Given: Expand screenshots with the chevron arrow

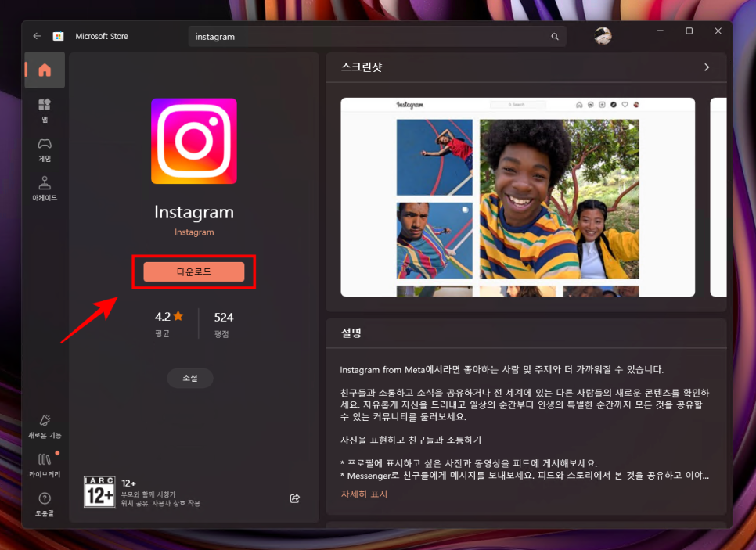Looking at the screenshot, I should coord(707,67).
